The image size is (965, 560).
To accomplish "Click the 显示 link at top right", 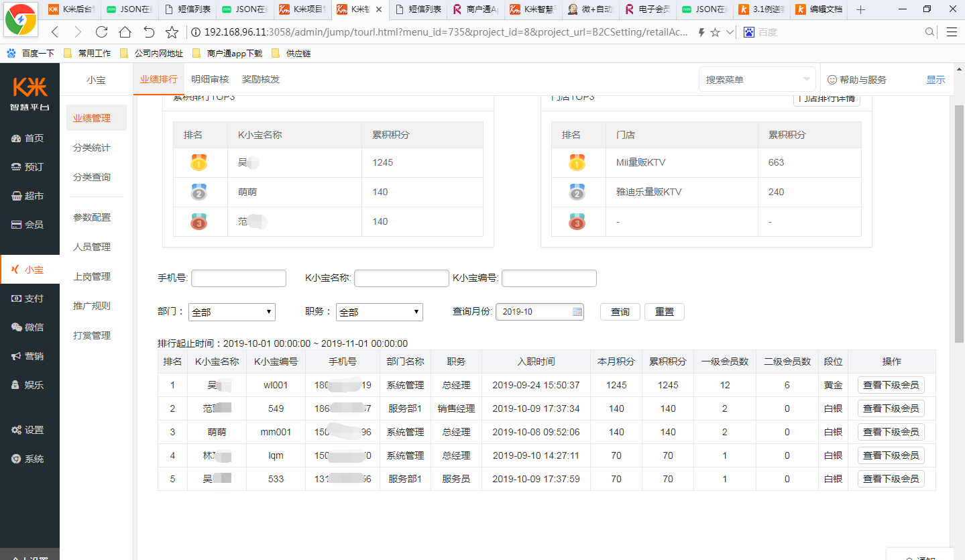I will tap(935, 79).
